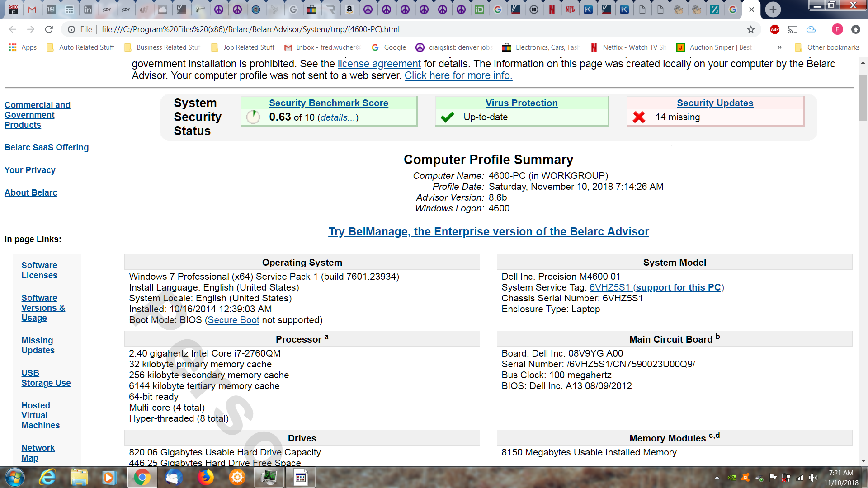Open a new tab with plus button

pyautogui.click(x=773, y=9)
